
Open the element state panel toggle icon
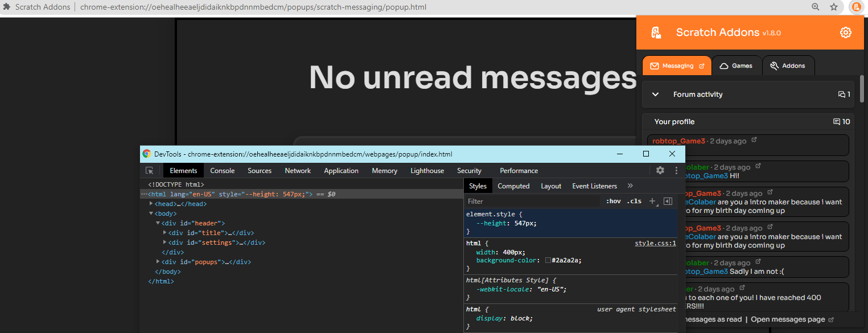668,201
